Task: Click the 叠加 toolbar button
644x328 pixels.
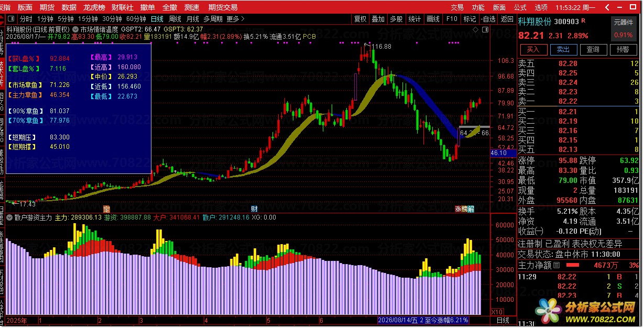Action: click(378, 19)
